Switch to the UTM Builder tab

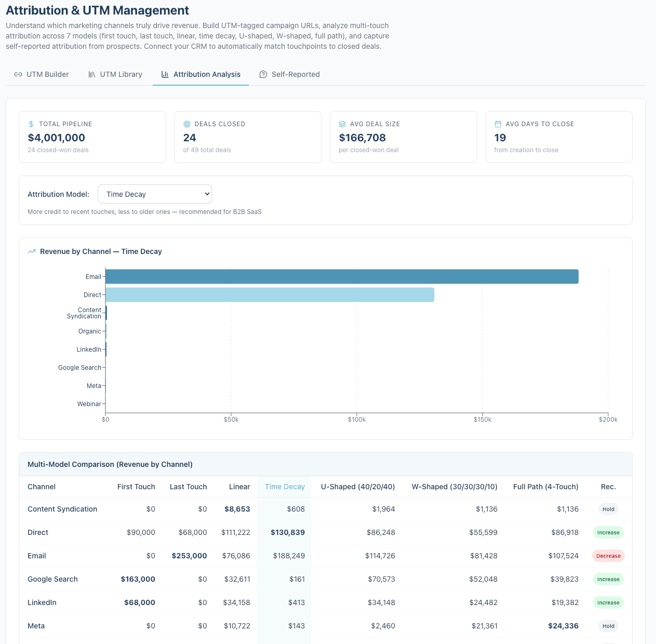pyautogui.click(x=47, y=74)
